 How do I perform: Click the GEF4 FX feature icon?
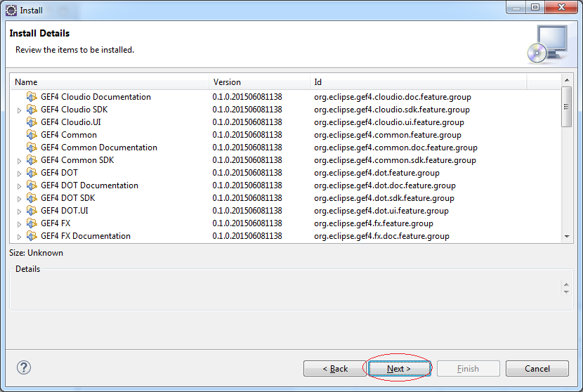(x=32, y=223)
